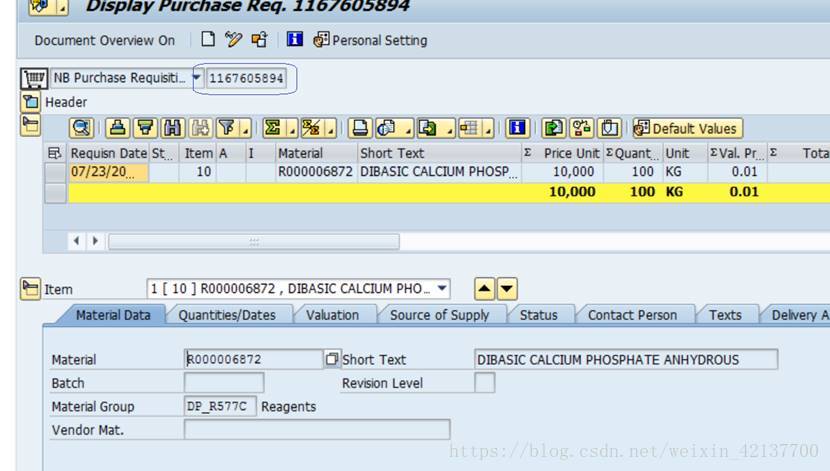This screenshot has width=830, height=471.
Task: Click the hierarchy structure icon in grid toolbar
Action: coord(581,128)
